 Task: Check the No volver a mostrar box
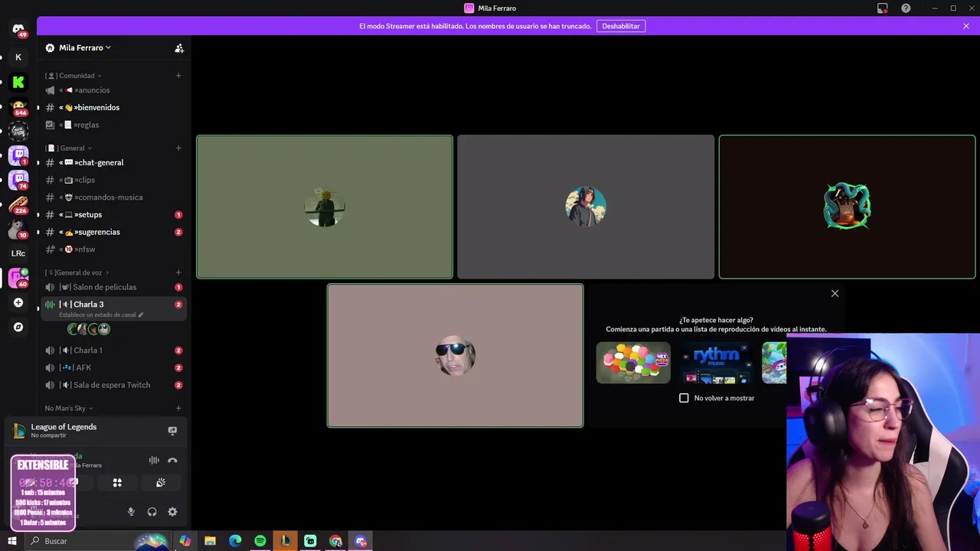click(x=684, y=398)
